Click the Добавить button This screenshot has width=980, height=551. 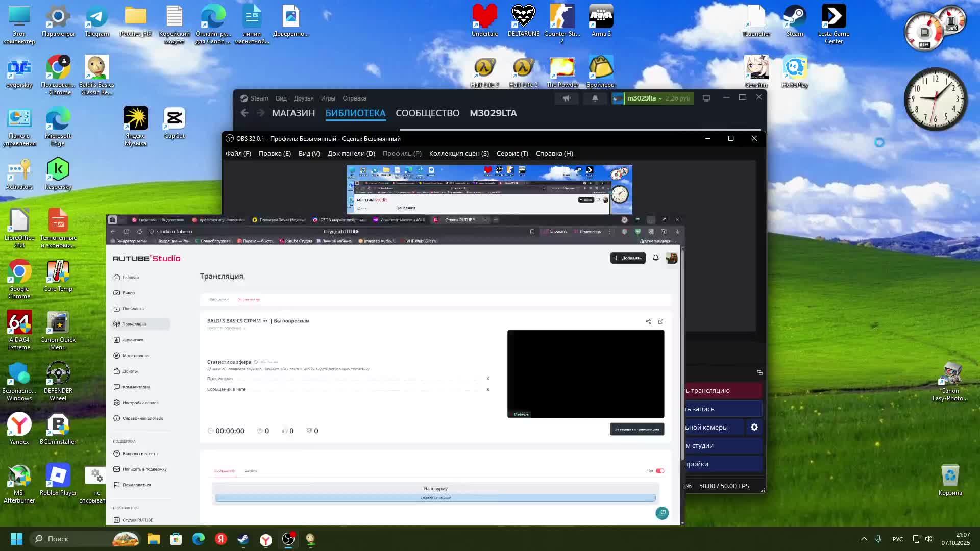[627, 258]
